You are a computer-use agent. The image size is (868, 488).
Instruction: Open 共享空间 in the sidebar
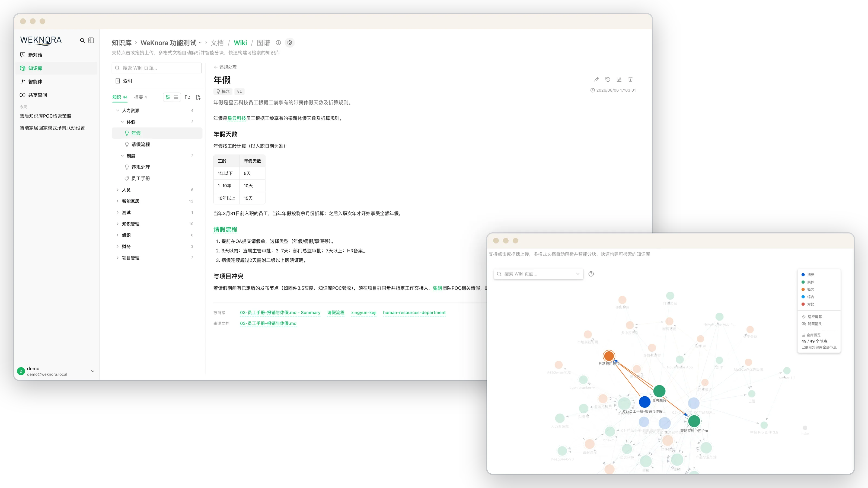[57, 95]
